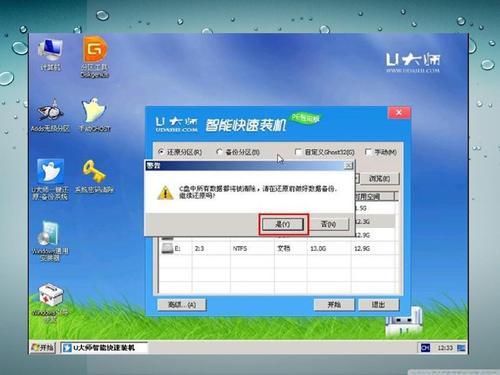This screenshot has height=375, width=500.
Task: Decline with the 否(N) button
Action: tap(328, 224)
